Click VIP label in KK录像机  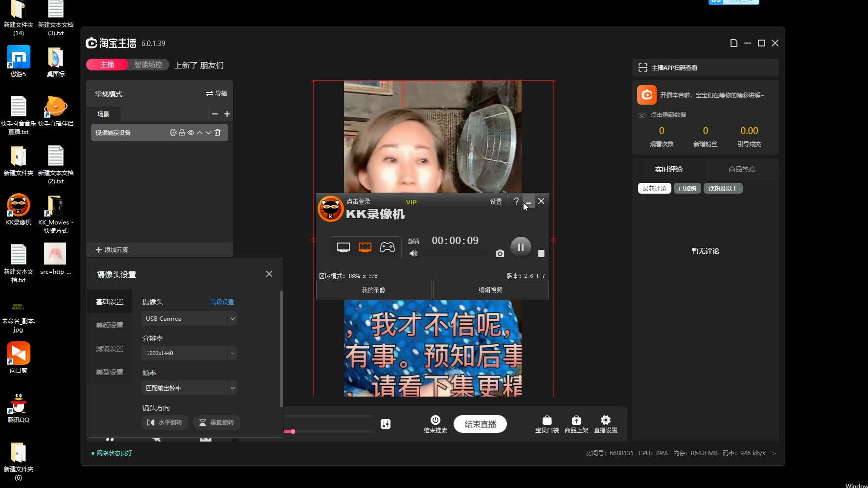[x=411, y=202]
